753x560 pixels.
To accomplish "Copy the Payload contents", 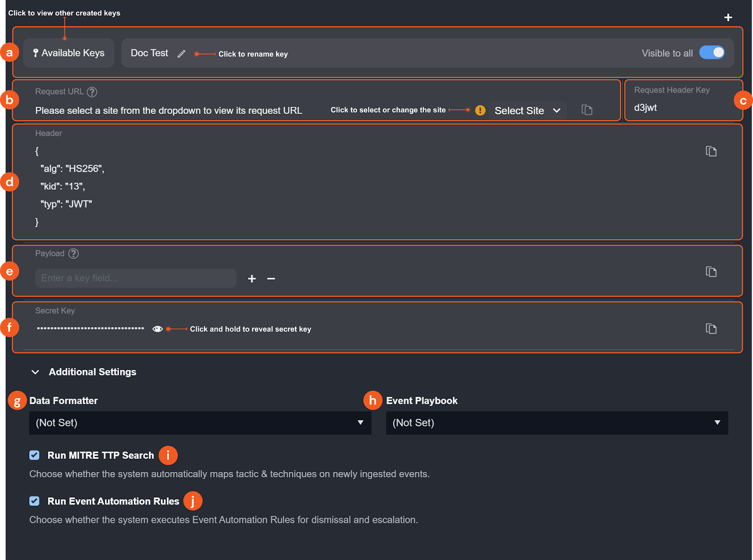I will click(x=711, y=272).
